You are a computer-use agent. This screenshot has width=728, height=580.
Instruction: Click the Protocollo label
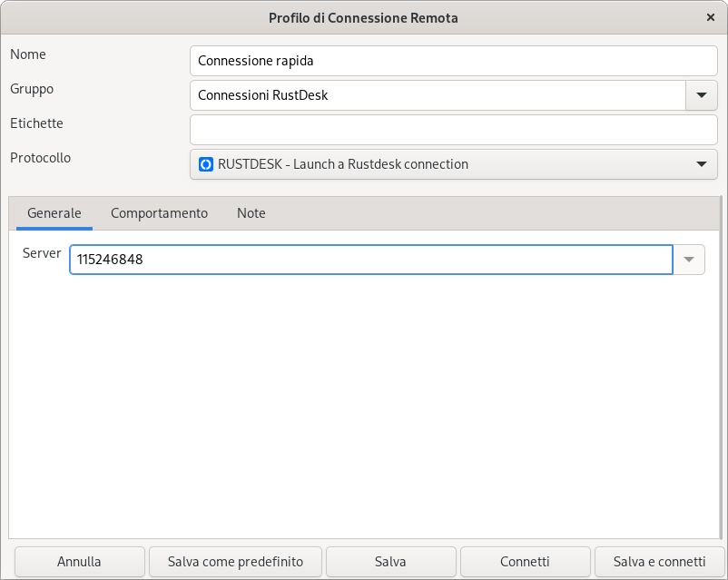(40, 158)
